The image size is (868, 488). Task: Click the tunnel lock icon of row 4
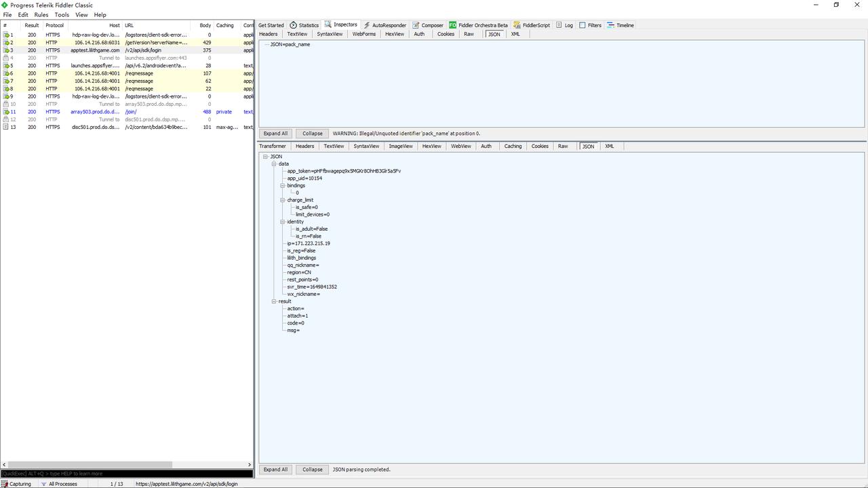click(6, 58)
